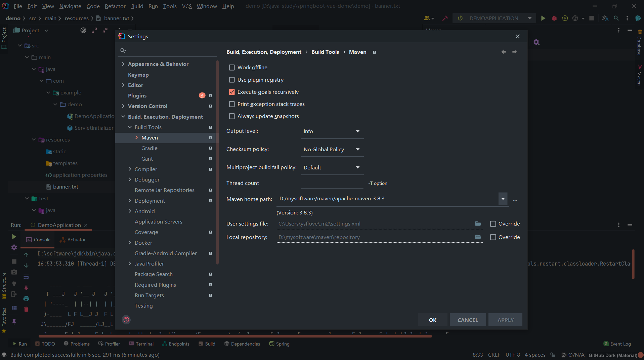Open the Database tool window sidebar

pyautogui.click(x=639, y=43)
